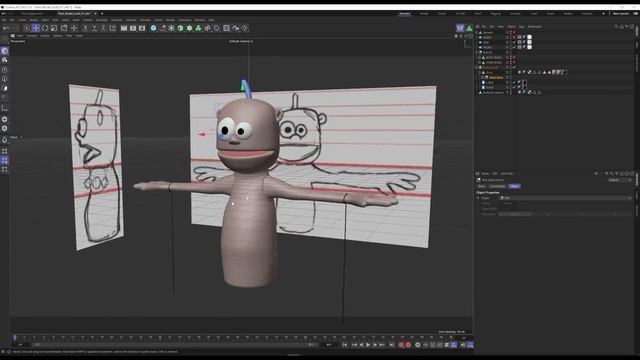Toggle the Y axis lock
This screenshot has height=360, width=640.
[x=94, y=28]
